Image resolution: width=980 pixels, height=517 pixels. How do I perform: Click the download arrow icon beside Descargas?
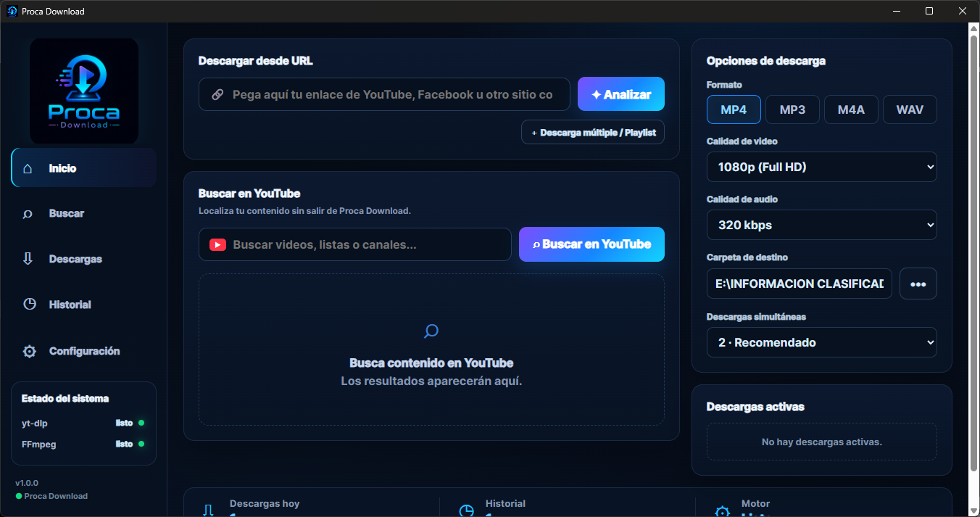[x=28, y=259]
